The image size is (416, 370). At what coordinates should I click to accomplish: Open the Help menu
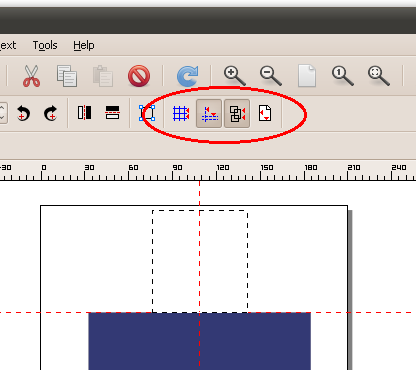coord(84,45)
